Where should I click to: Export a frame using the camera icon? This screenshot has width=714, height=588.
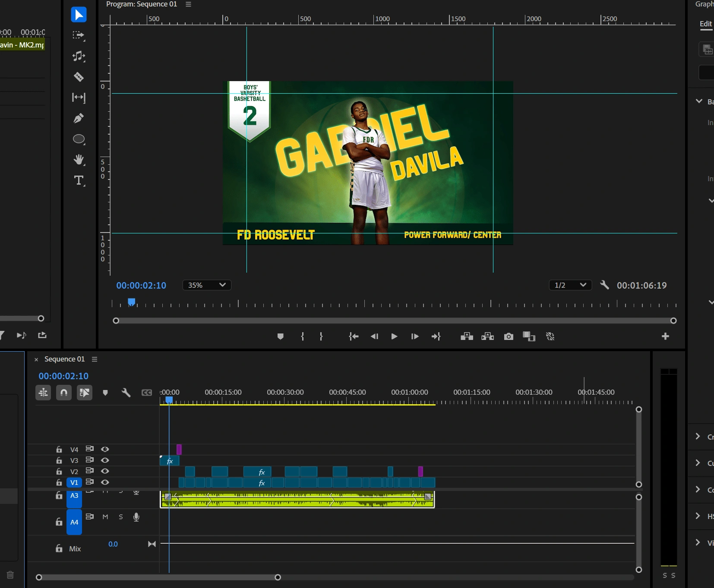point(509,336)
